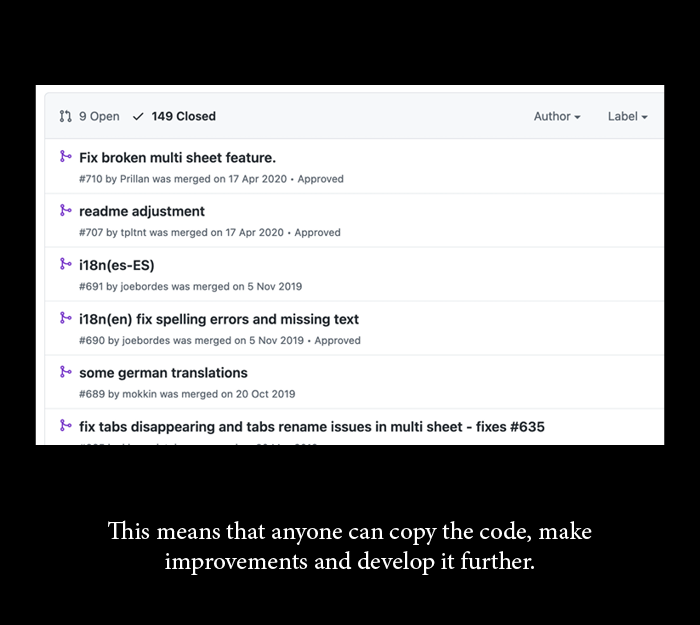The height and width of the screenshot is (625, 700).
Task: Open 'i18n(en) fix spelling errors and missing text'
Action: click(x=219, y=319)
